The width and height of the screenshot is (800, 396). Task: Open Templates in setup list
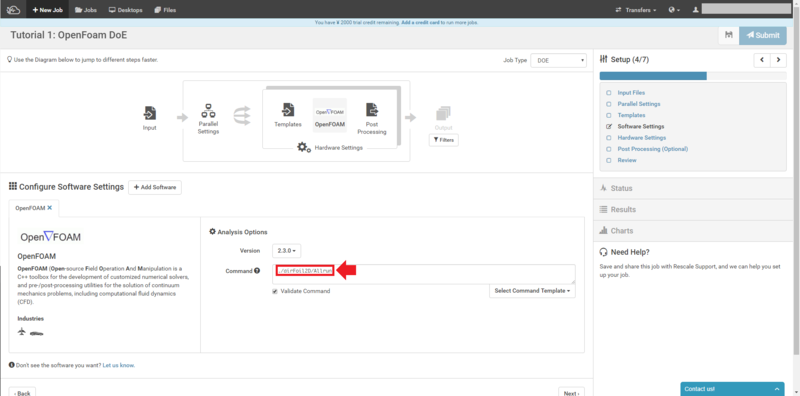(x=631, y=115)
